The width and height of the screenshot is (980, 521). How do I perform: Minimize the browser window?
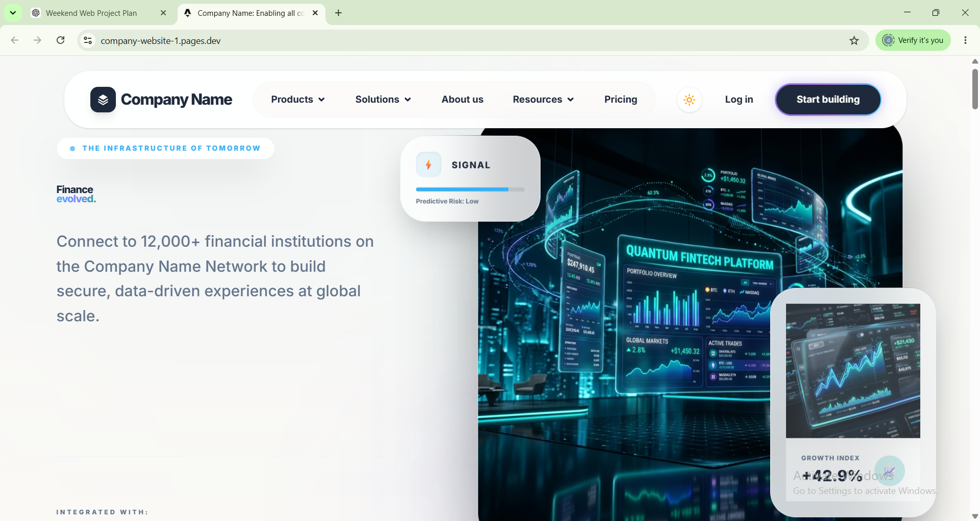coord(907,13)
